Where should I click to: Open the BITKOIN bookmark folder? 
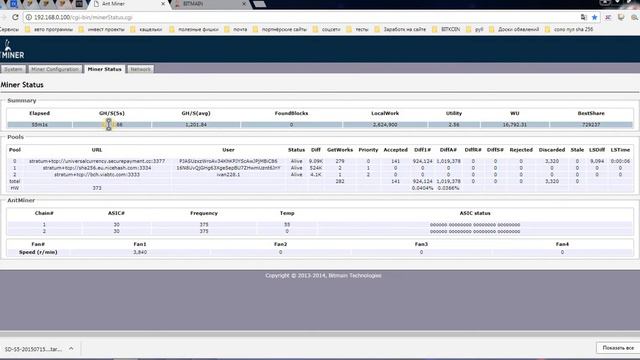446,29
